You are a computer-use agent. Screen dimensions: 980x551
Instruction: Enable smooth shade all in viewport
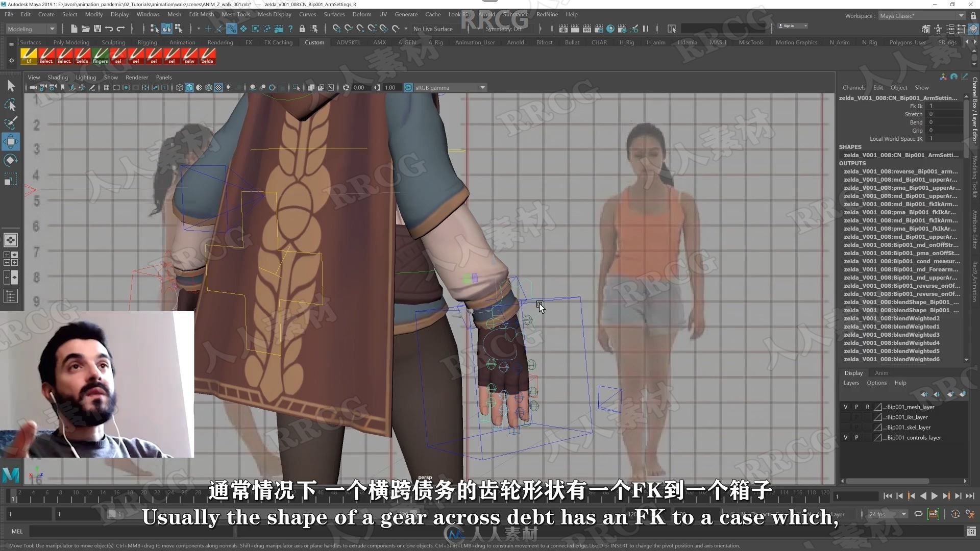pyautogui.click(x=189, y=88)
